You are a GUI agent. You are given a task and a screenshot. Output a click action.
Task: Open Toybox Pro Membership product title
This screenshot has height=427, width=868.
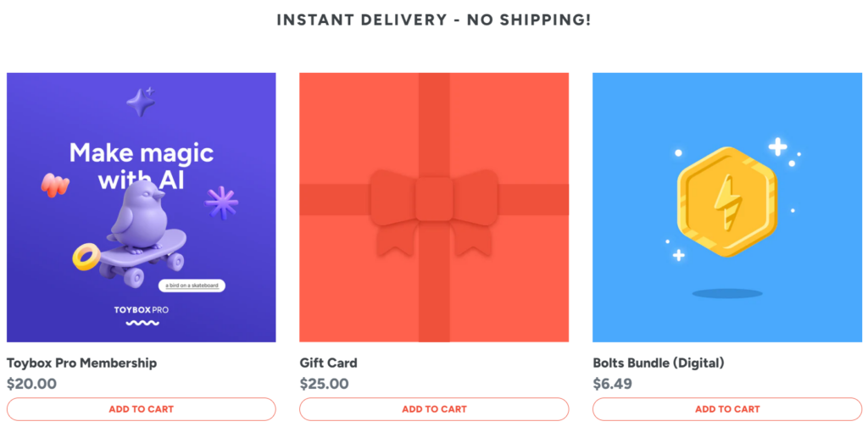point(81,363)
